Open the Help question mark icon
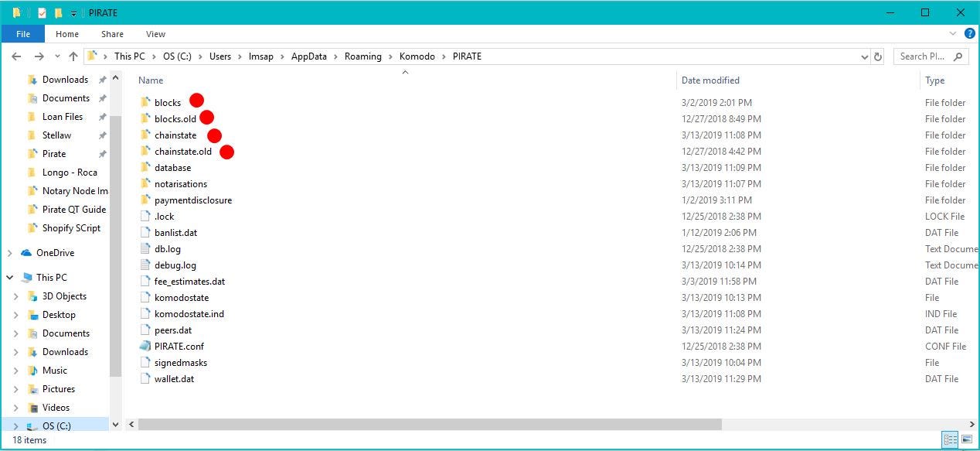 tap(970, 34)
